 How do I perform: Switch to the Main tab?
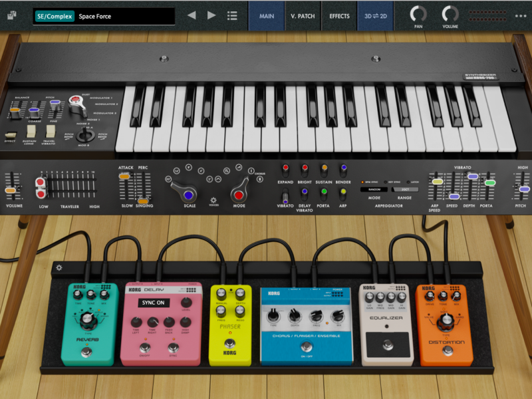pos(267,16)
